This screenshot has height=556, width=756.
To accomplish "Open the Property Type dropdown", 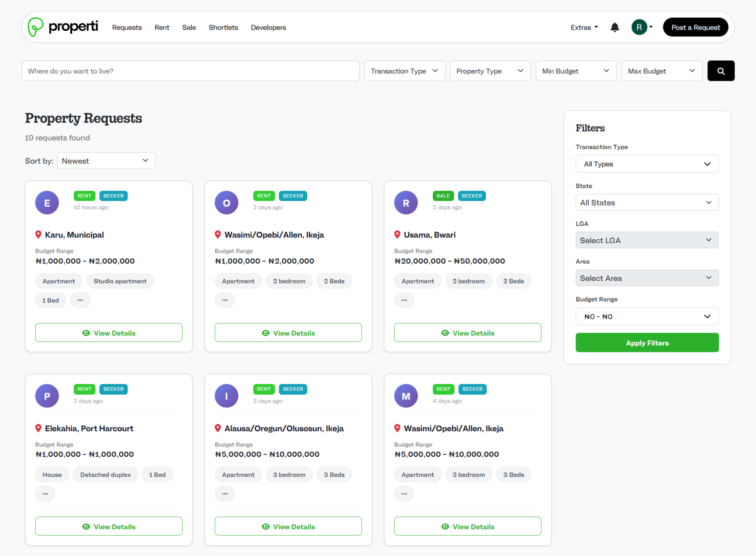I will point(490,71).
